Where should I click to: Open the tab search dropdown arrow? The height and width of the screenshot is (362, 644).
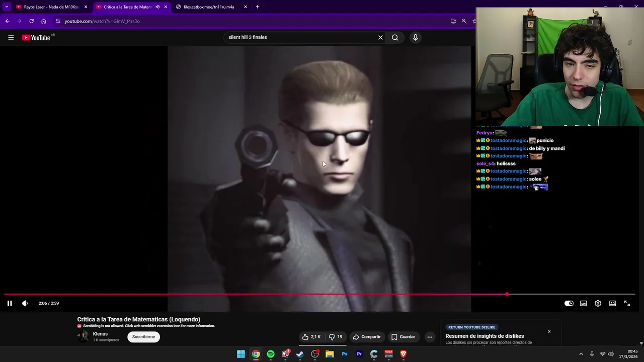click(6, 7)
